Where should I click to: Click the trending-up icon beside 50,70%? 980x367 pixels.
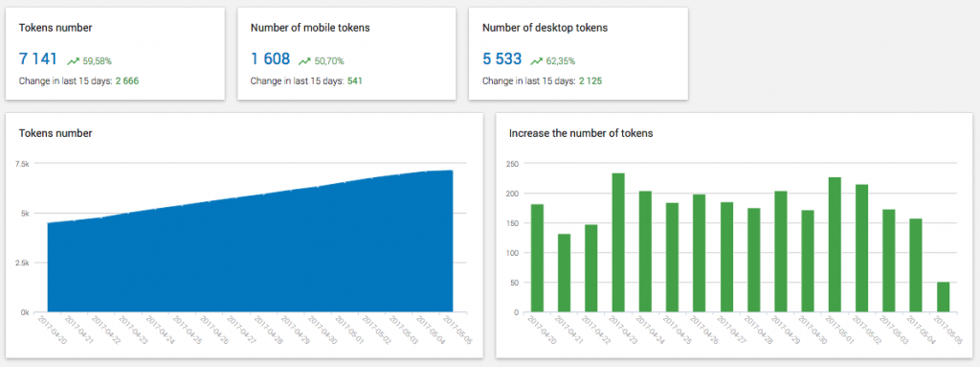click(x=305, y=61)
